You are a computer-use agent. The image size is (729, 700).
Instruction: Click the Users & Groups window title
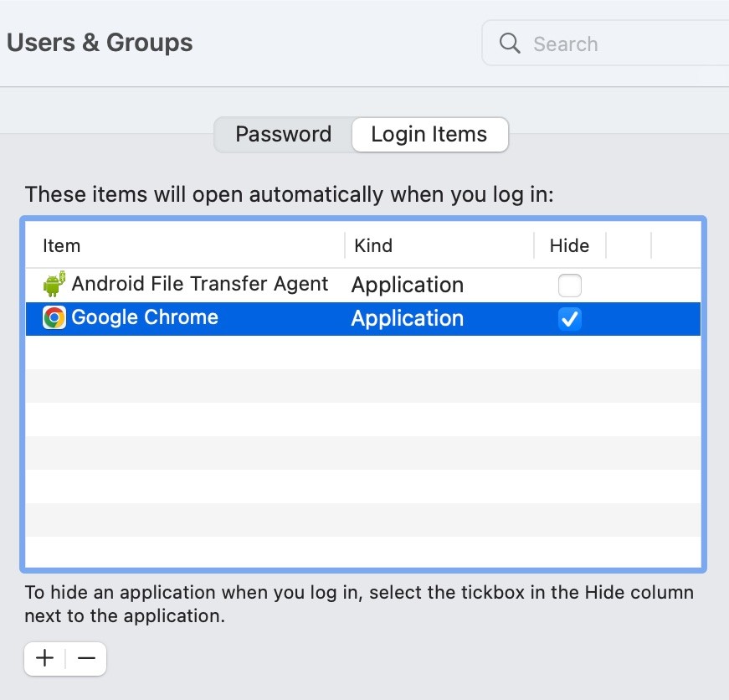[100, 43]
